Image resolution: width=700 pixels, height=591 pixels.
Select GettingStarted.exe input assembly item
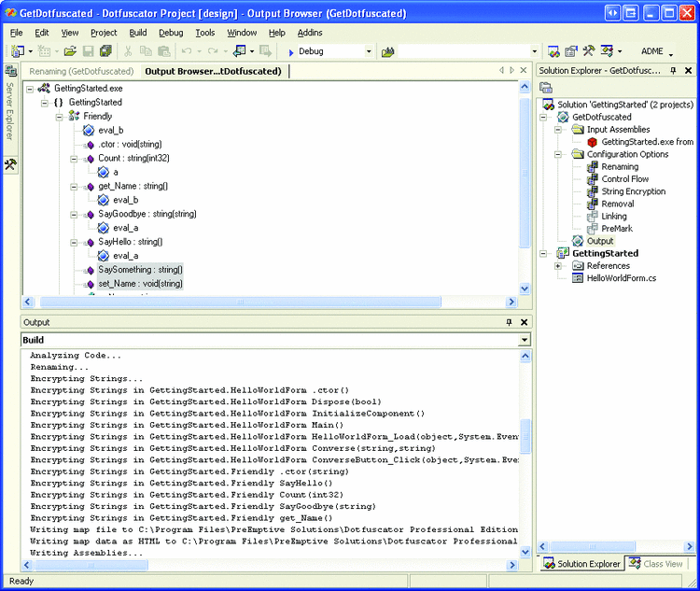click(x=647, y=142)
